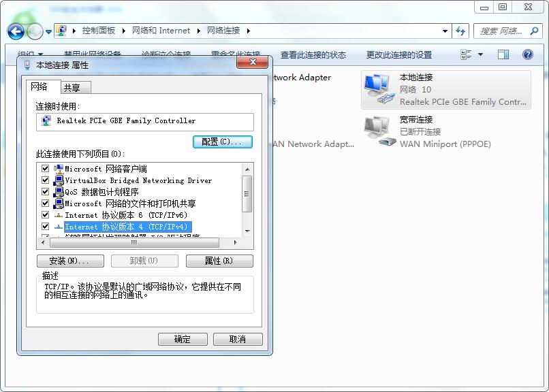Image resolution: width=549 pixels, height=392 pixels.
Task: Click the Realtek adapter icon in dialog
Action: tap(46, 121)
